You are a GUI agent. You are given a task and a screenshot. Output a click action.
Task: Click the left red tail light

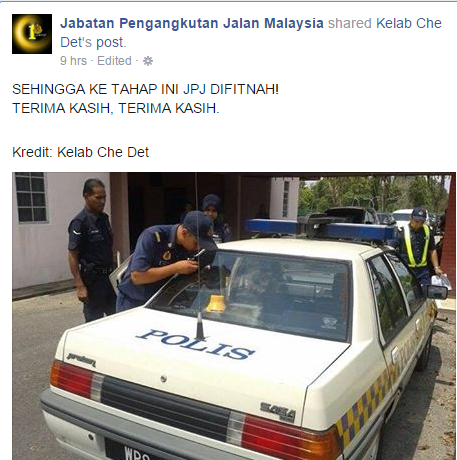pos(73,379)
